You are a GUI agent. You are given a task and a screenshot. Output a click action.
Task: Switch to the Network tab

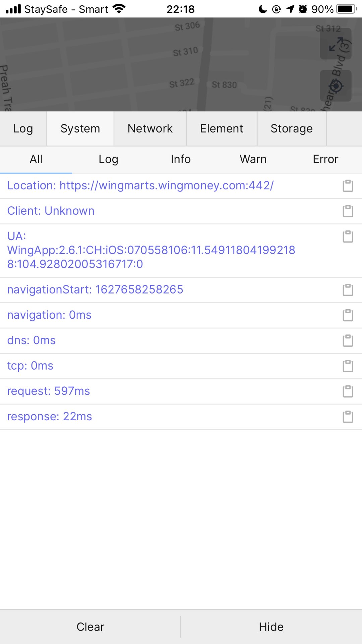tap(150, 129)
